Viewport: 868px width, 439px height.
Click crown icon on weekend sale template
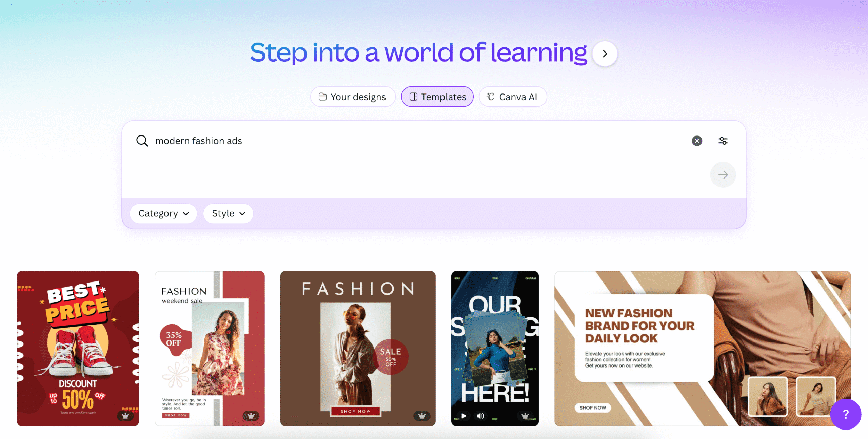(251, 416)
